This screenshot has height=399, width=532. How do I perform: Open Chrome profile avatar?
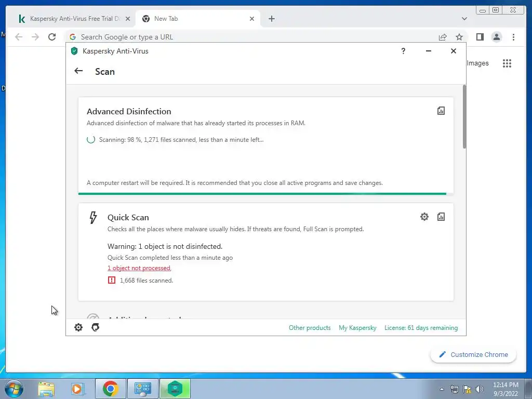(x=496, y=37)
